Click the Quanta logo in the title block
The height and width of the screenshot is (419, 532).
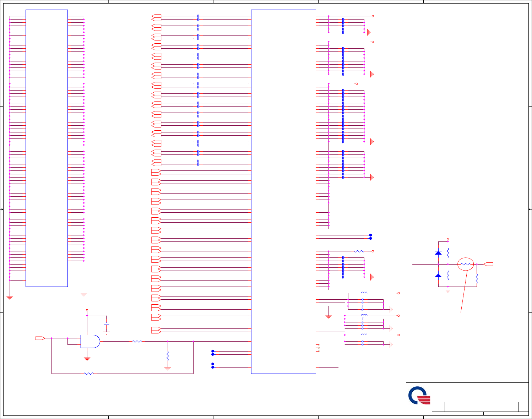tap(419, 396)
